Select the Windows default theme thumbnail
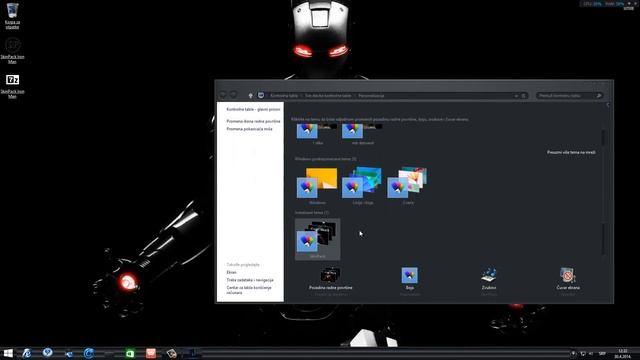Image resolution: width=640 pixels, height=360 pixels. [x=317, y=186]
